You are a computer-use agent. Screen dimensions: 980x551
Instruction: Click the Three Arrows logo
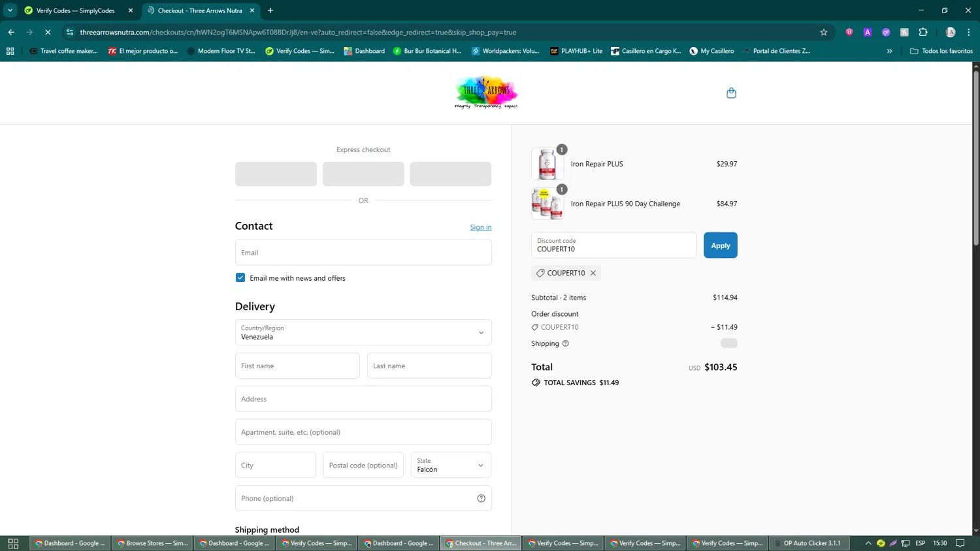(x=486, y=93)
